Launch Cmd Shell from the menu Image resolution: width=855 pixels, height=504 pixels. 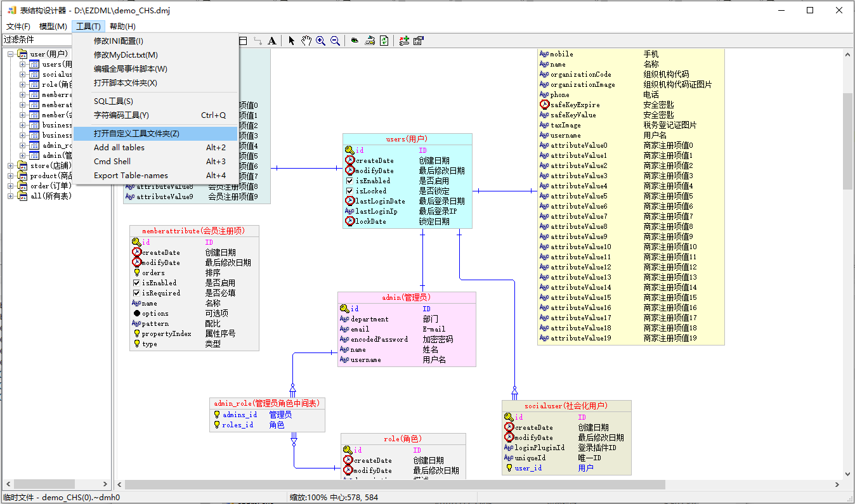pos(155,162)
